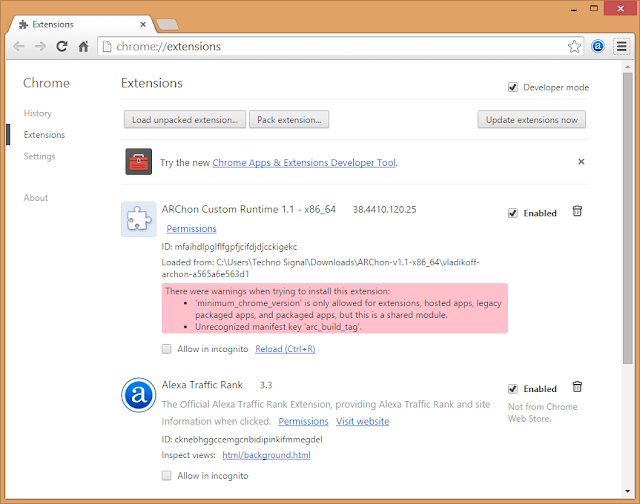Click Load unpacked extension button

[x=185, y=120]
